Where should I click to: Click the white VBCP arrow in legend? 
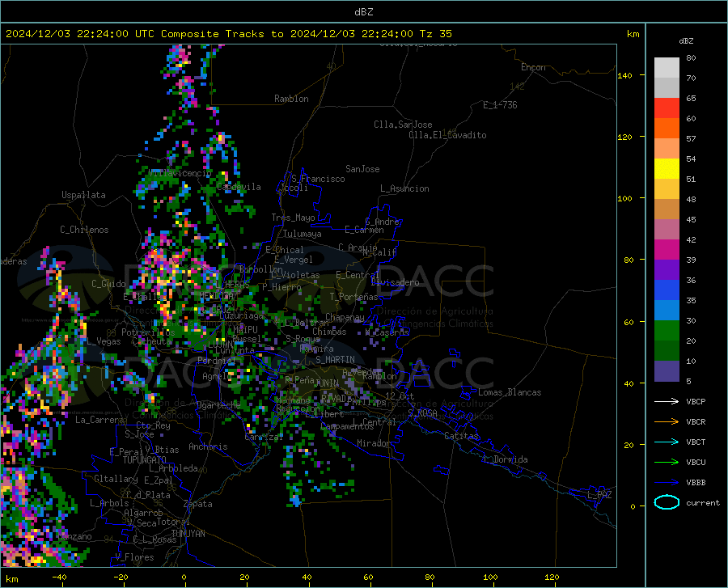pyautogui.click(x=667, y=401)
